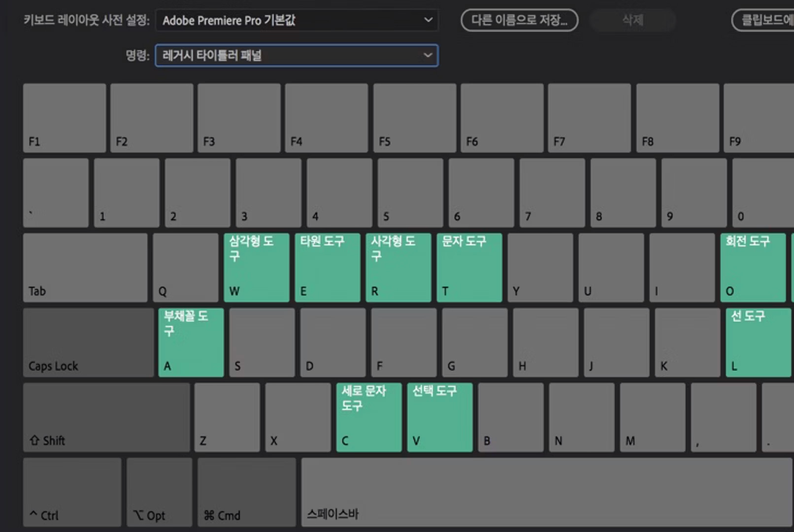The width and height of the screenshot is (794, 532).
Task: Click the 다른 이름으로 저장 button
Action: click(x=519, y=20)
